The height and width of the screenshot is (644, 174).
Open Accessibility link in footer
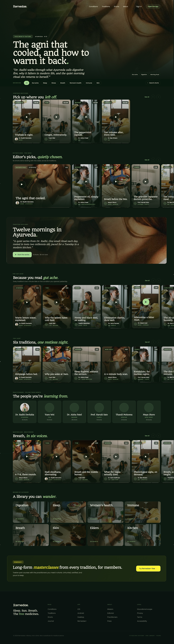click(x=142, y=621)
